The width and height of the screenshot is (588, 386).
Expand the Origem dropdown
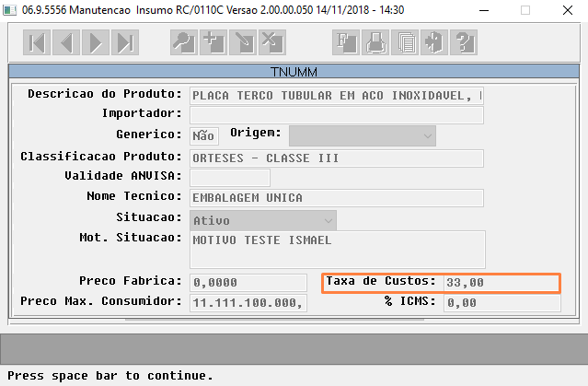[363, 136]
